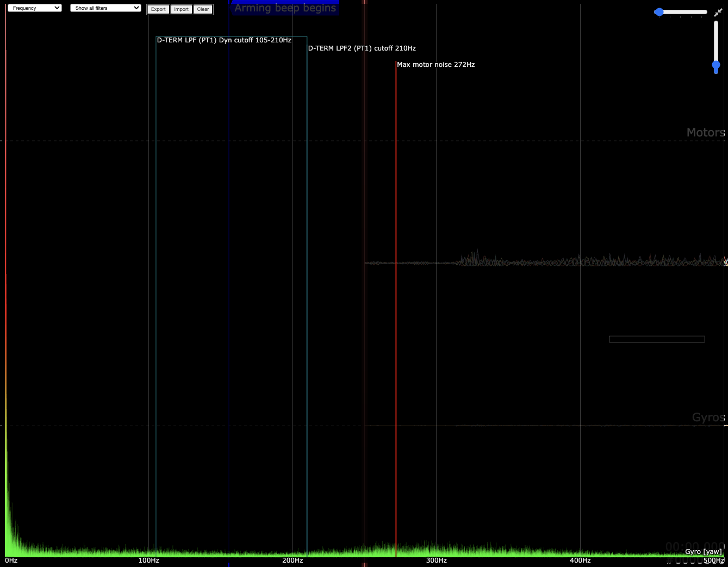This screenshot has height=567, width=728.
Task: Expand the Show all filters dropdown
Action: coord(105,8)
